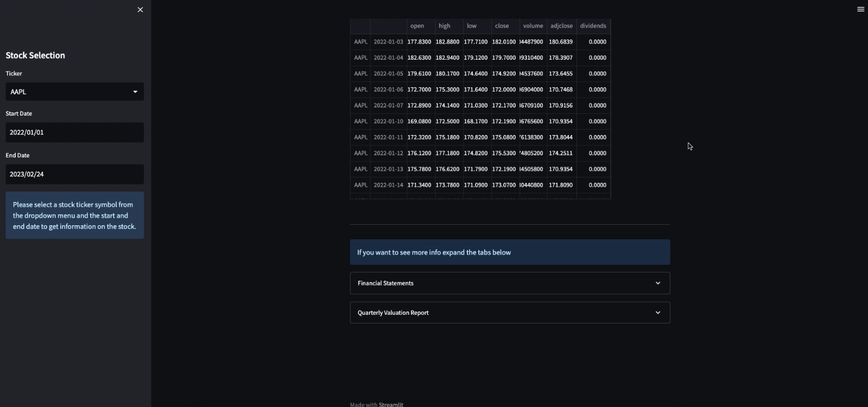Screen dimensions: 868x407
Task: Click the End Date field 2023/02/24
Action: tap(75, 174)
